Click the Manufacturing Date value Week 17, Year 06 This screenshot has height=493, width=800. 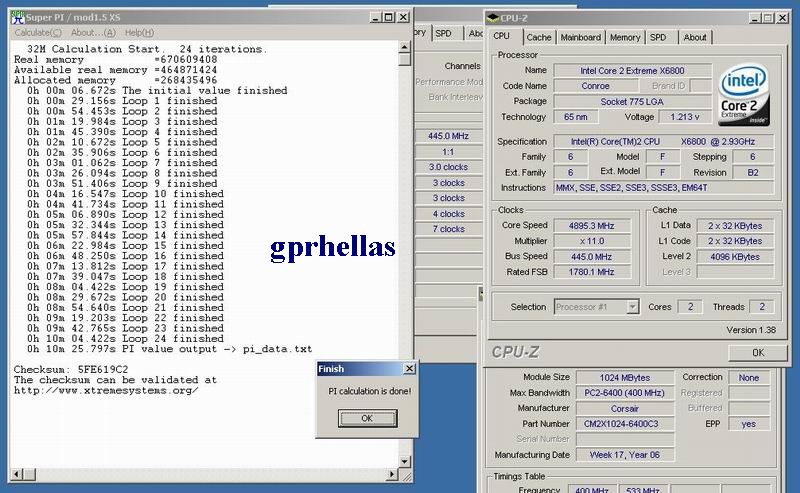[625, 455]
